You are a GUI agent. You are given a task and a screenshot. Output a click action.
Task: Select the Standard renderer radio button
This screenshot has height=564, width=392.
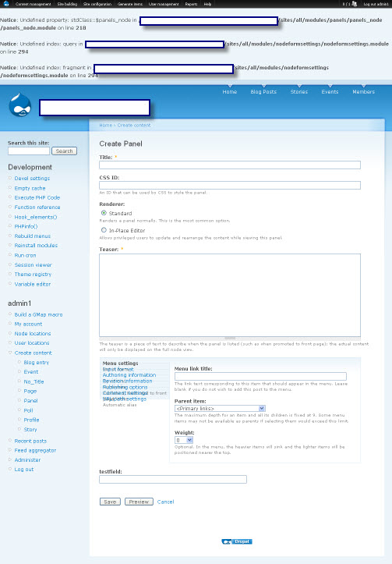point(104,213)
